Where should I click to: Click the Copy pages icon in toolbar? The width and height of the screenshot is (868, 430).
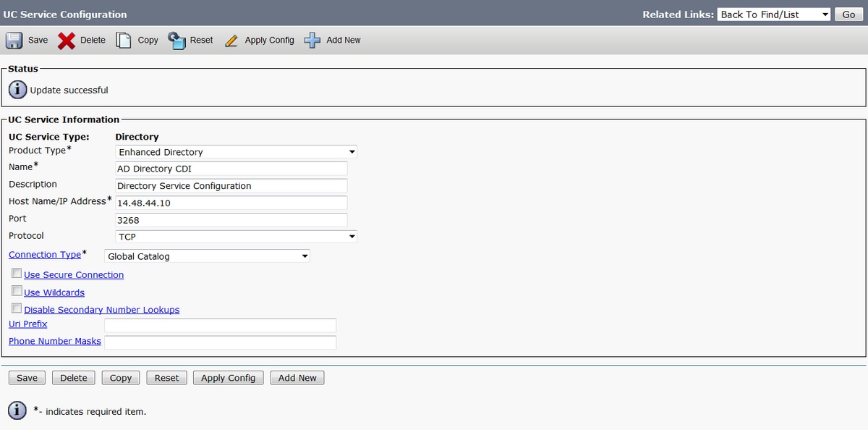pyautogui.click(x=124, y=40)
